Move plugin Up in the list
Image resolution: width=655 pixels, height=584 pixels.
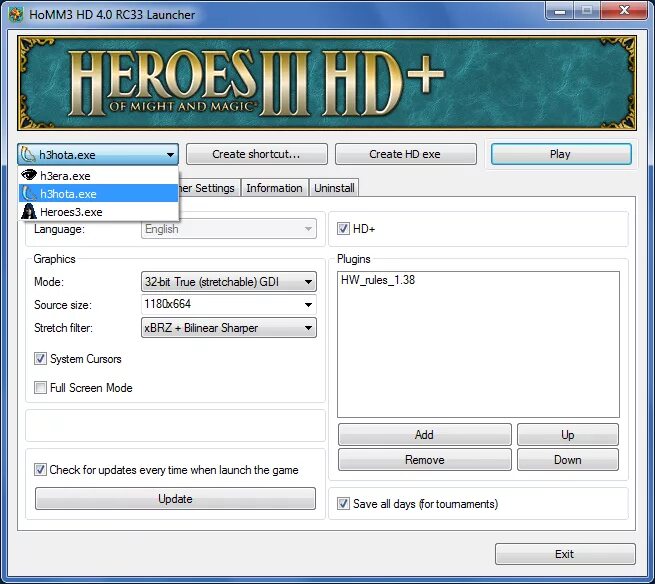(x=568, y=435)
